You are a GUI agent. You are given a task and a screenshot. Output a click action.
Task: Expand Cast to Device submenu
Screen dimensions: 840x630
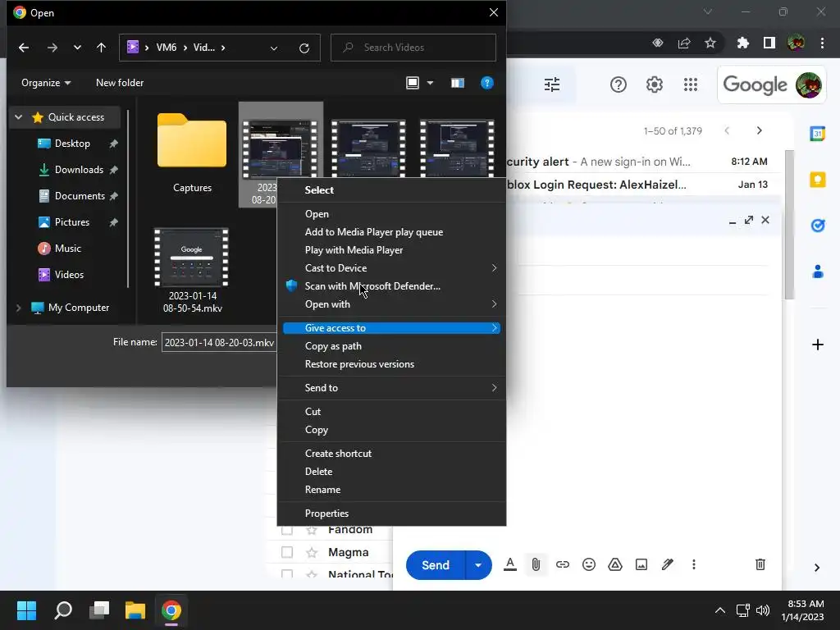pos(391,268)
